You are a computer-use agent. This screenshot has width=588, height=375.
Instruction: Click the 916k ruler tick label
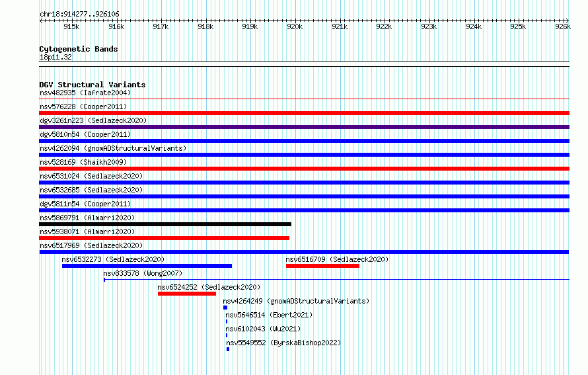pyautogui.click(x=116, y=26)
